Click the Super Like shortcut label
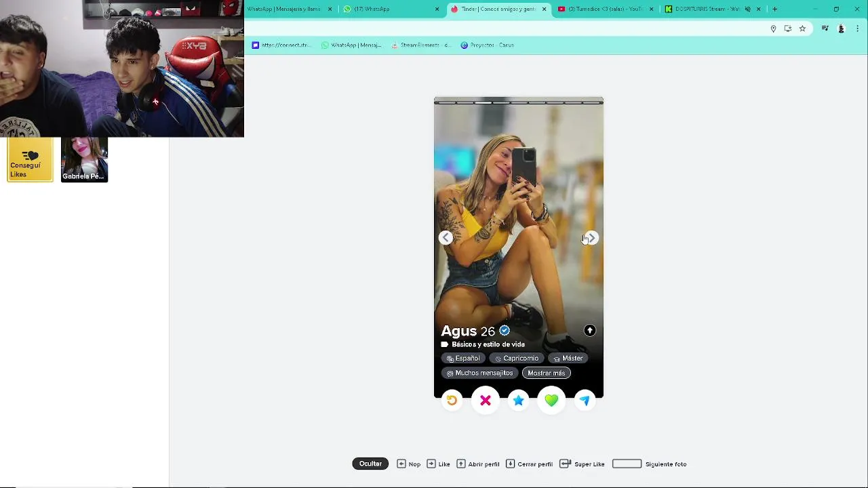Image resolution: width=868 pixels, height=488 pixels. [589, 464]
